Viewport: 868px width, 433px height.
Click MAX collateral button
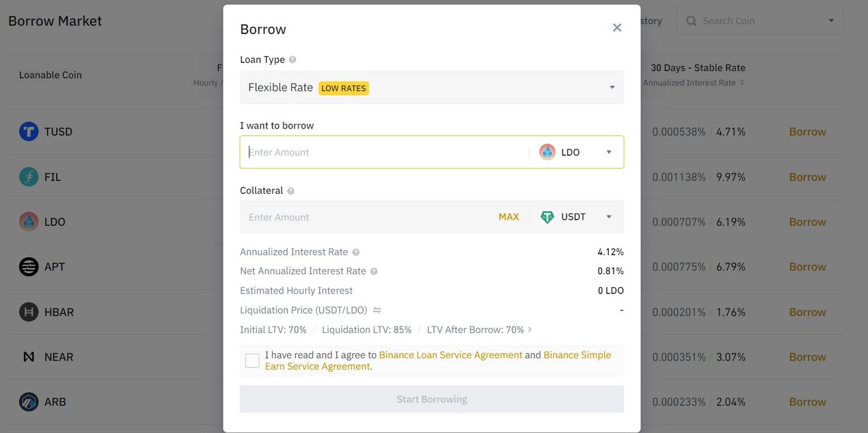tap(509, 217)
